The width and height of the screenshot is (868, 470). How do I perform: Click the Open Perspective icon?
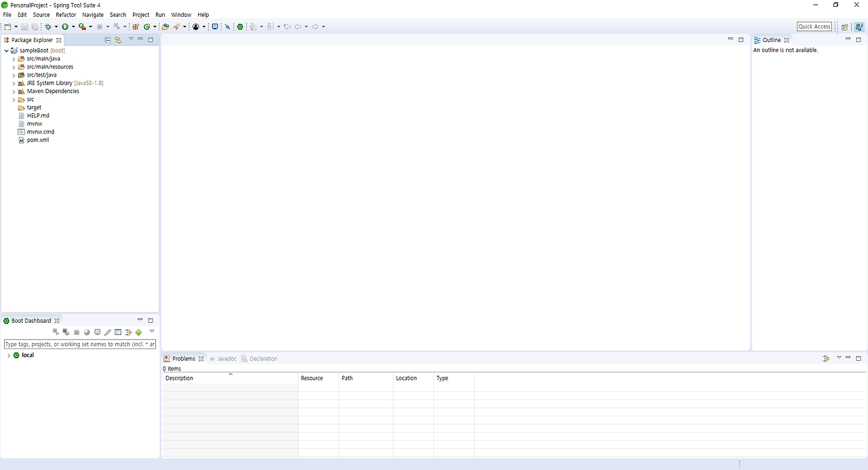point(845,26)
